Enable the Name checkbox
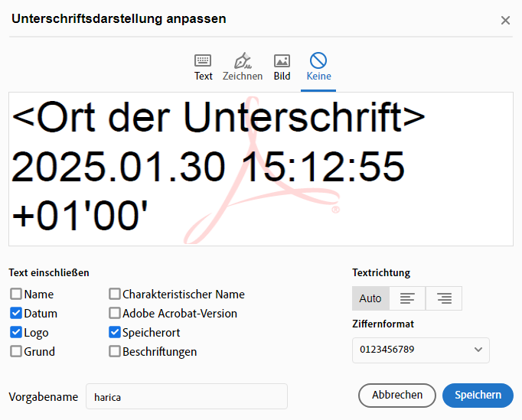This screenshot has width=522, height=420. [x=16, y=295]
